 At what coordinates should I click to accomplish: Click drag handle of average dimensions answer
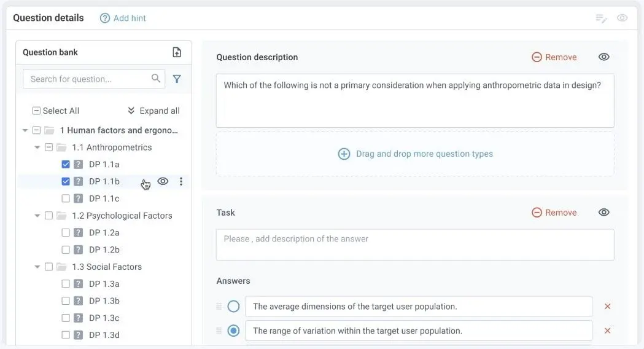(x=219, y=306)
